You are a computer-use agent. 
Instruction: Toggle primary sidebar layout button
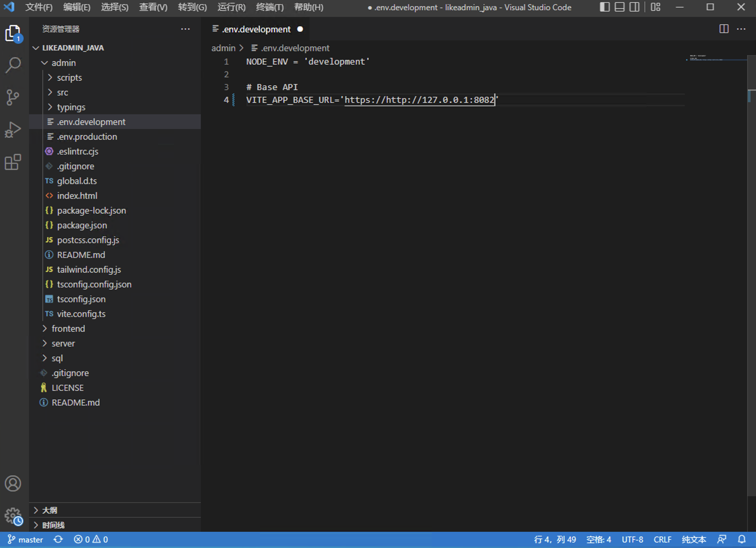(605, 7)
